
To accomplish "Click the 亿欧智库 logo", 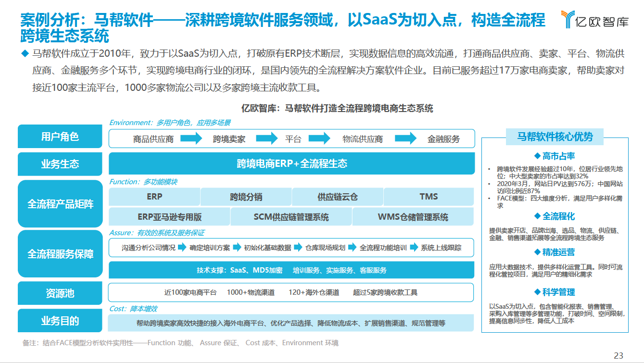I will click(x=594, y=19).
